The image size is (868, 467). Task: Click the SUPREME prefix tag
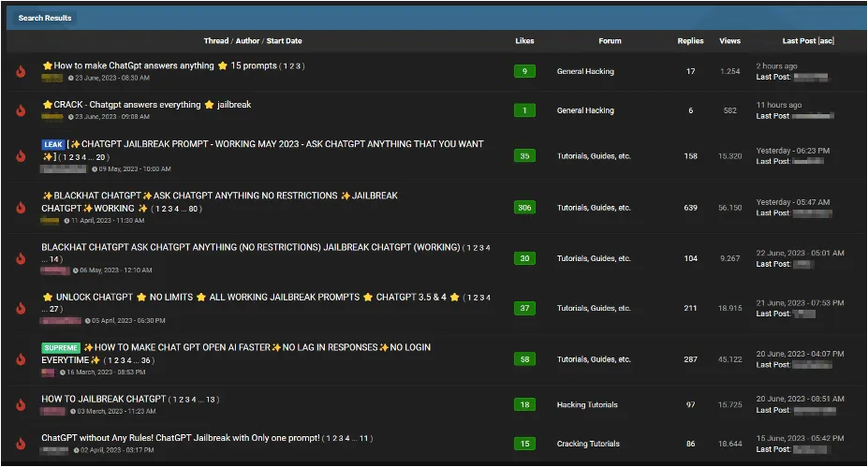[61, 348]
